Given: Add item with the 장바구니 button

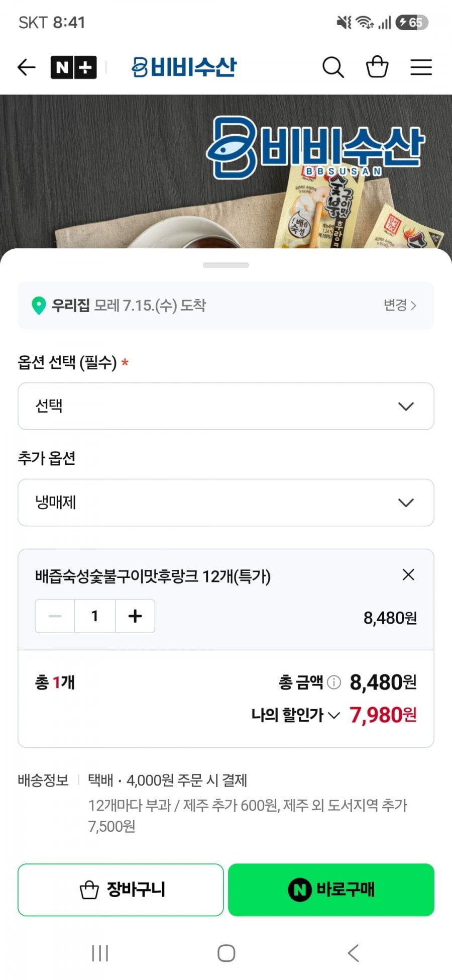Looking at the screenshot, I should 121,890.
